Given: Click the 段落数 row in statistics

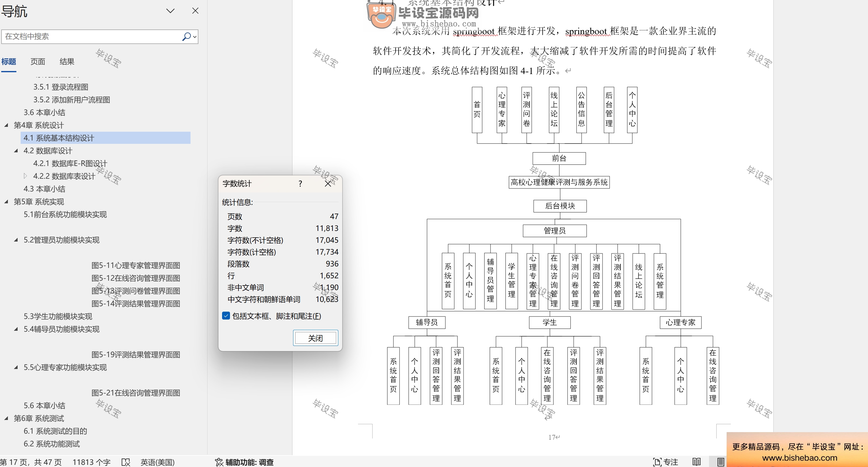Looking at the screenshot, I should click(282, 264).
